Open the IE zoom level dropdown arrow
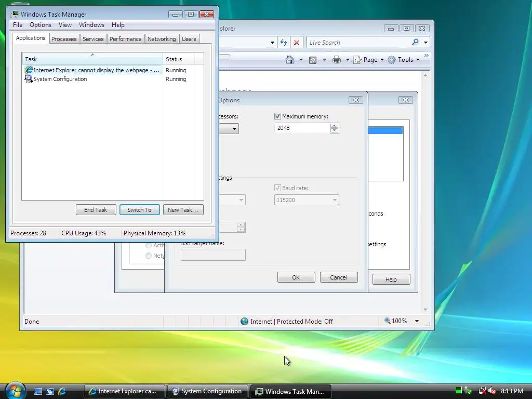The height and width of the screenshot is (399, 532). (417, 321)
